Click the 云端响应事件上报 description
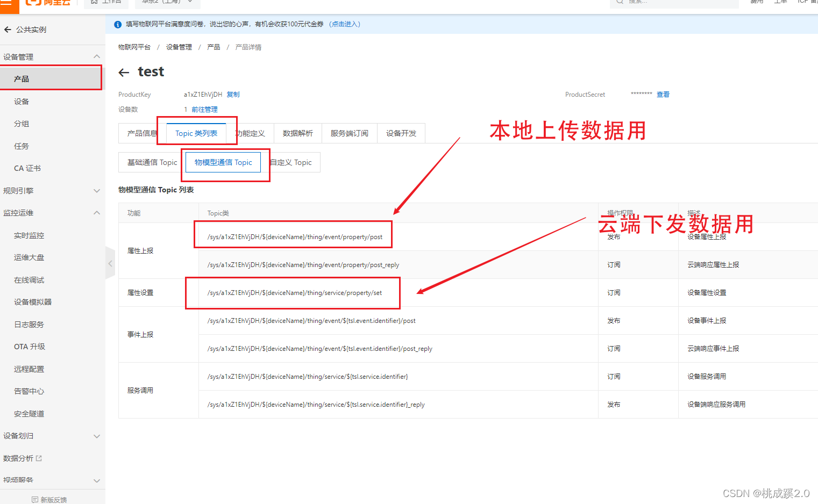The width and height of the screenshot is (818, 504). coord(713,349)
